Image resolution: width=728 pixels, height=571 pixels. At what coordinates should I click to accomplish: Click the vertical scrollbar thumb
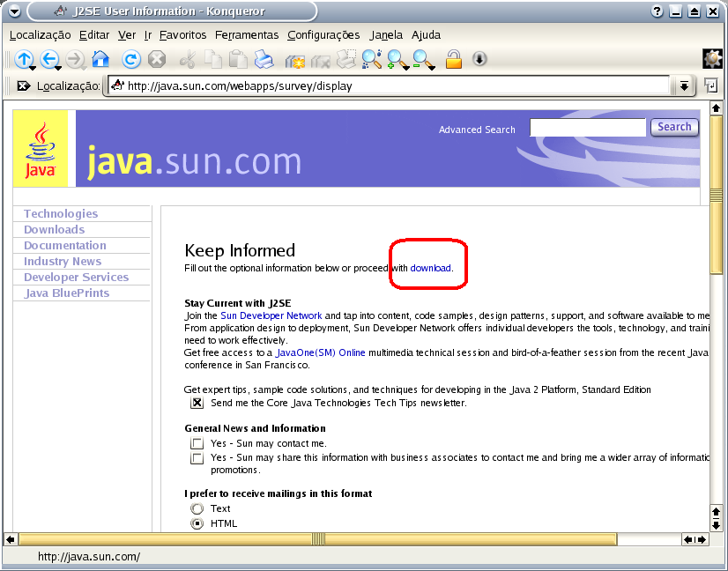point(716,195)
